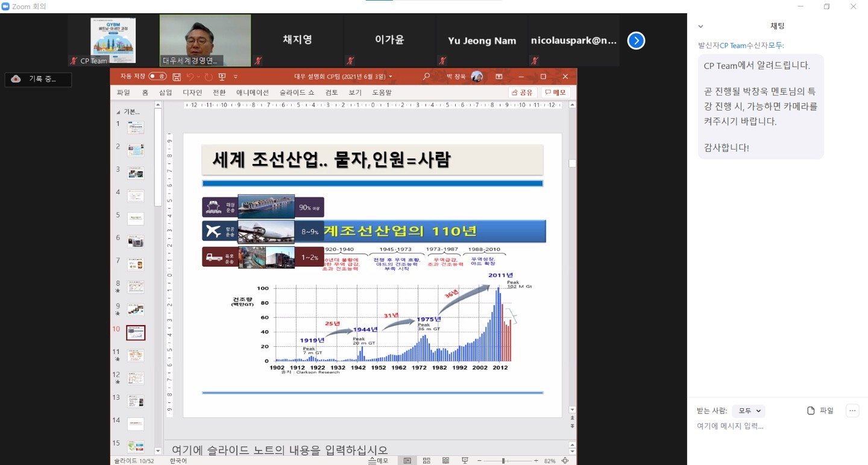Select slide 13 thumbnail
The width and height of the screenshot is (868, 465).
coord(136,401)
